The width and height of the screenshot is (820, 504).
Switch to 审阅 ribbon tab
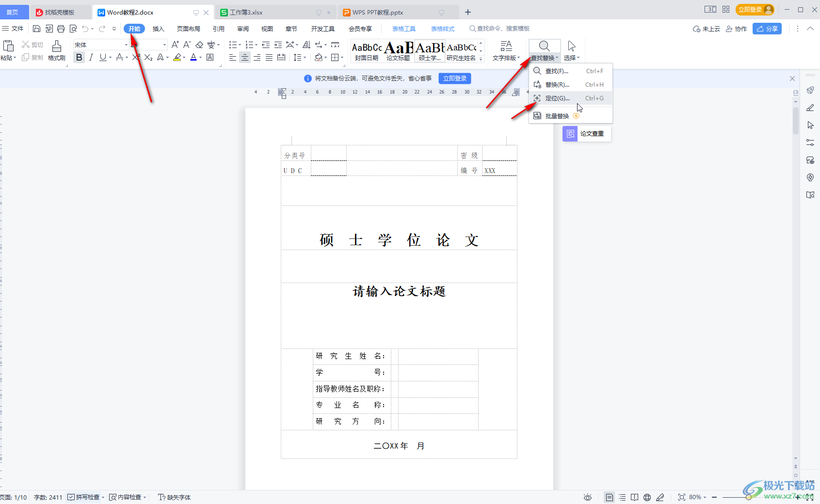point(243,29)
